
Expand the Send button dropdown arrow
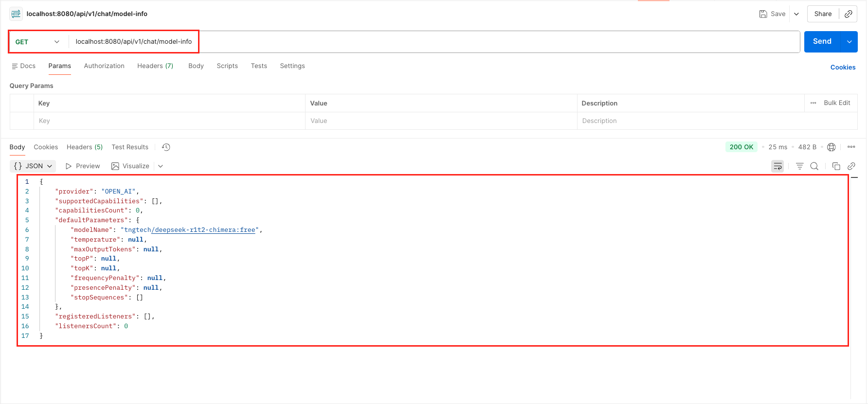click(x=849, y=42)
